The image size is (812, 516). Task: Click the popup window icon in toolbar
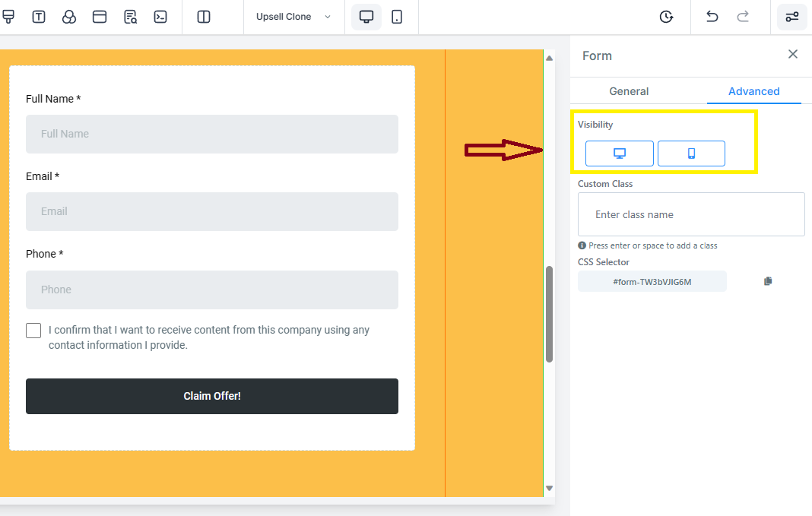point(100,17)
